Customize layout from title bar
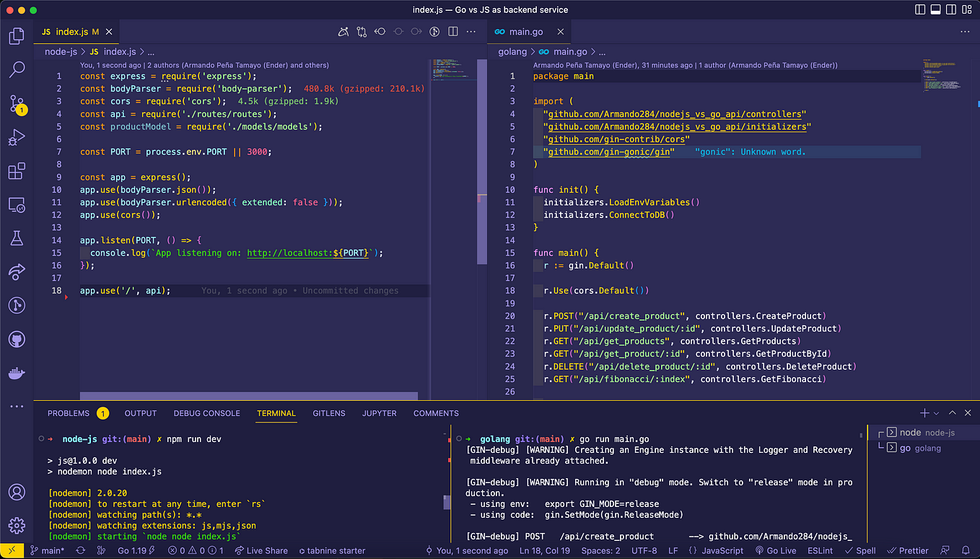 pyautogui.click(x=967, y=10)
